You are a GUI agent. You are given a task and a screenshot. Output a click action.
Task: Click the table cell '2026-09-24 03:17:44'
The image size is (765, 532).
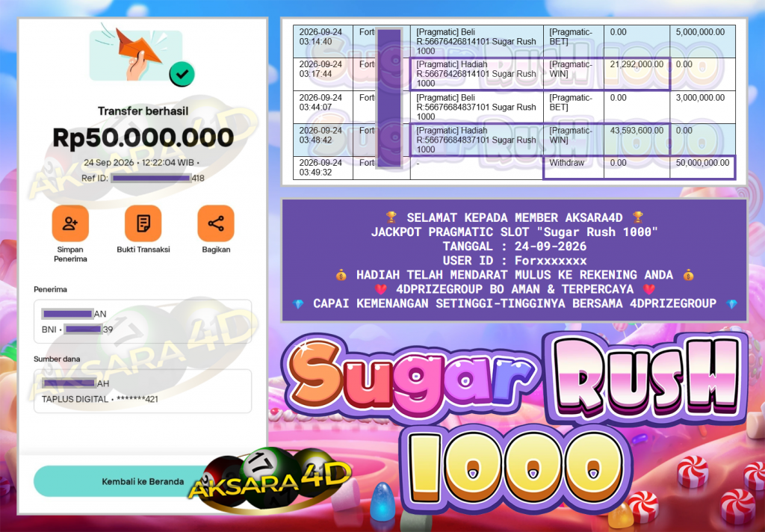[323, 74]
